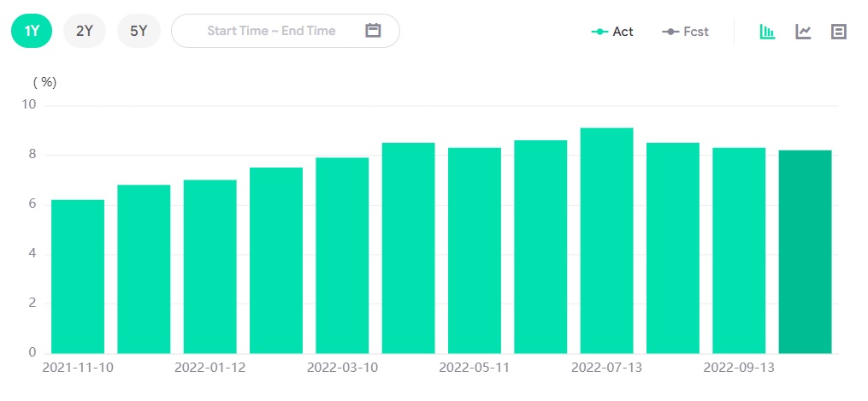This screenshot has width=868, height=401.
Task: Select the 1Y time range
Action: pyautogui.click(x=32, y=31)
